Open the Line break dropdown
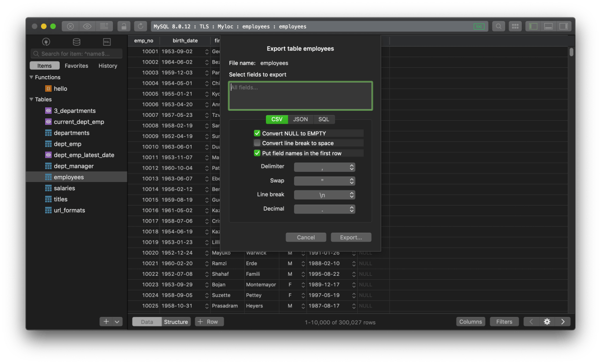This screenshot has height=364, width=601. (x=324, y=195)
